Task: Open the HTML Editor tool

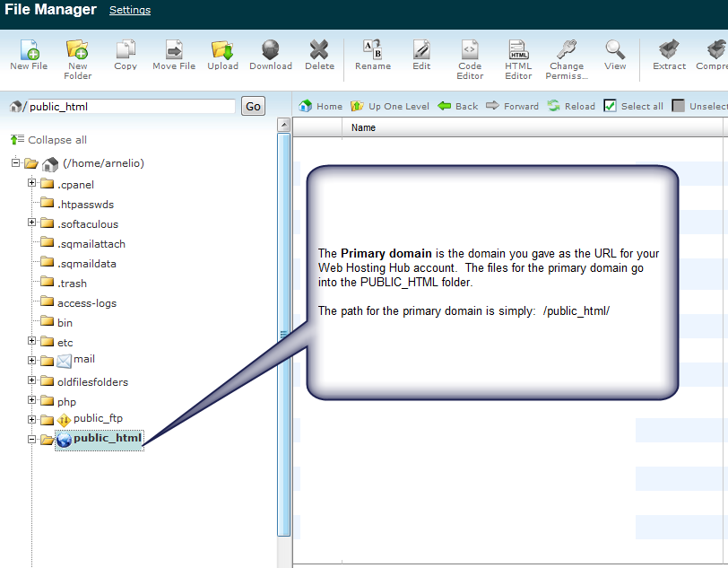Action: tap(518, 50)
